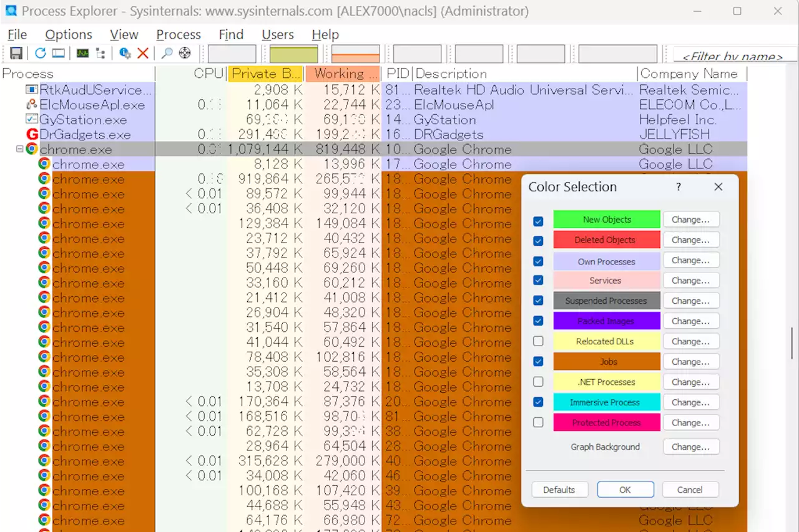Click Chrome icon of row with 170,364 K
The width and height of the screenshot is (799, 532).
44,402
